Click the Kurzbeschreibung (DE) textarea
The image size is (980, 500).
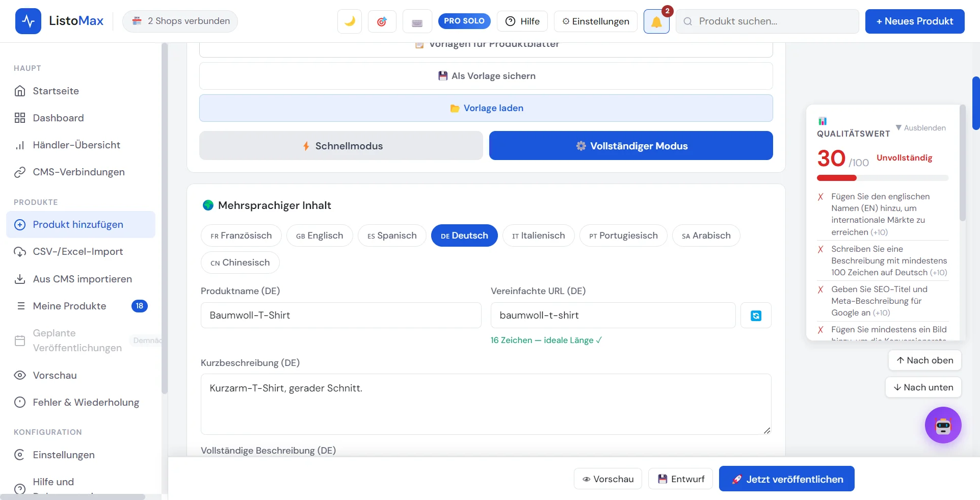click(486, 404)
